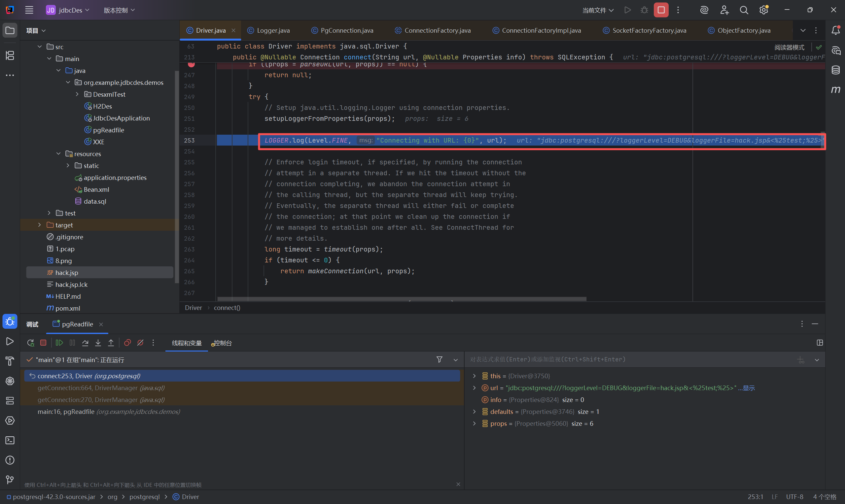The width and height of the screenshot is (845, 504).
Task: Rerun the pgReadfile debug session
Action: (x=31, y=343)
